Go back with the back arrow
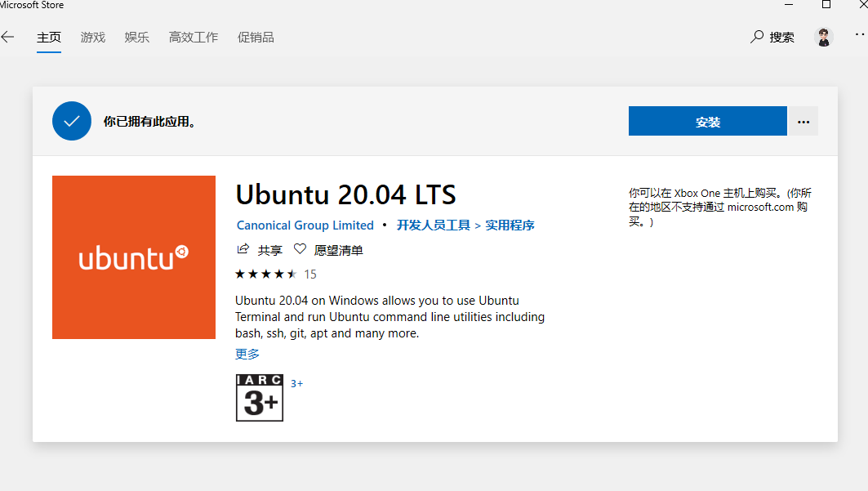 click(x=7, y=37)
